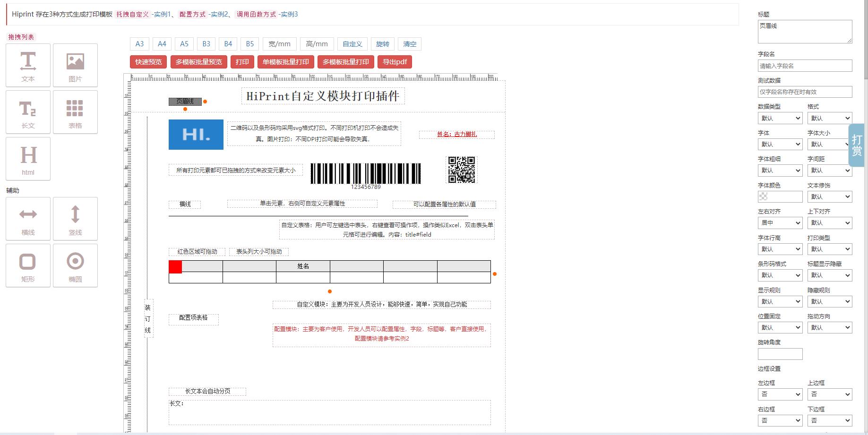Viewport: 868px width, 435px height.
Task: Click the 宽/mm width field
Action: [280, 44]
